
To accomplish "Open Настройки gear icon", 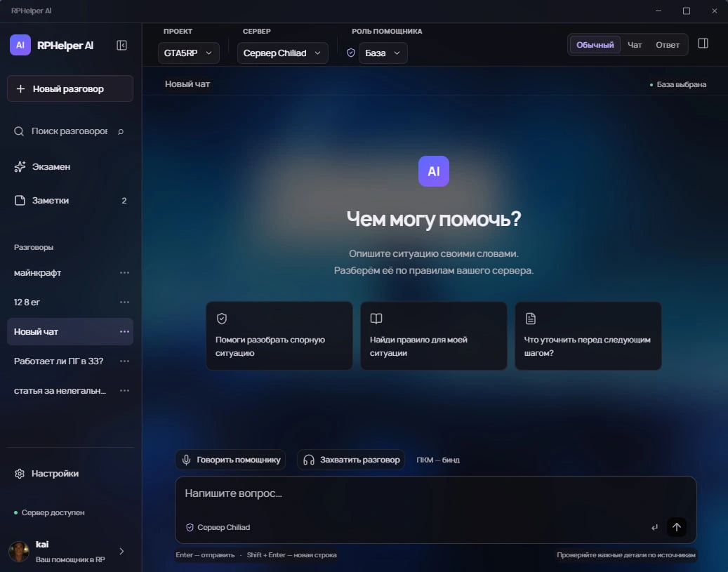I will click(x=20, y=474).
